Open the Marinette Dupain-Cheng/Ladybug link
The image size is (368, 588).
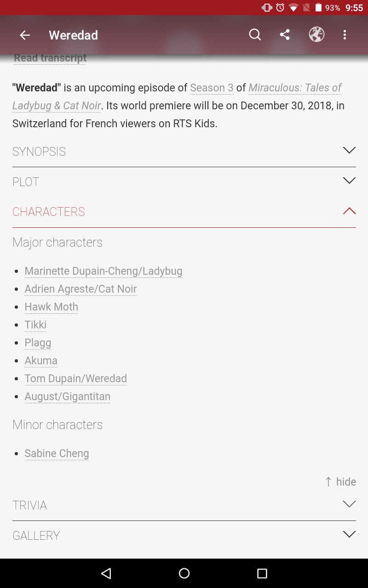103,271
